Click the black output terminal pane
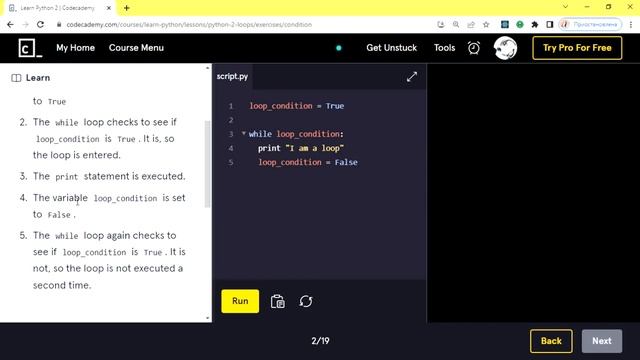 pos(533,193)
